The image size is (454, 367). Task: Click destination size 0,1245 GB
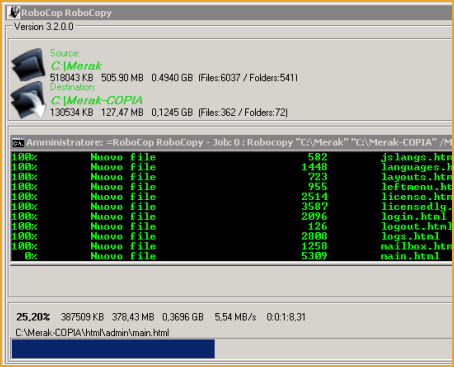172,112
